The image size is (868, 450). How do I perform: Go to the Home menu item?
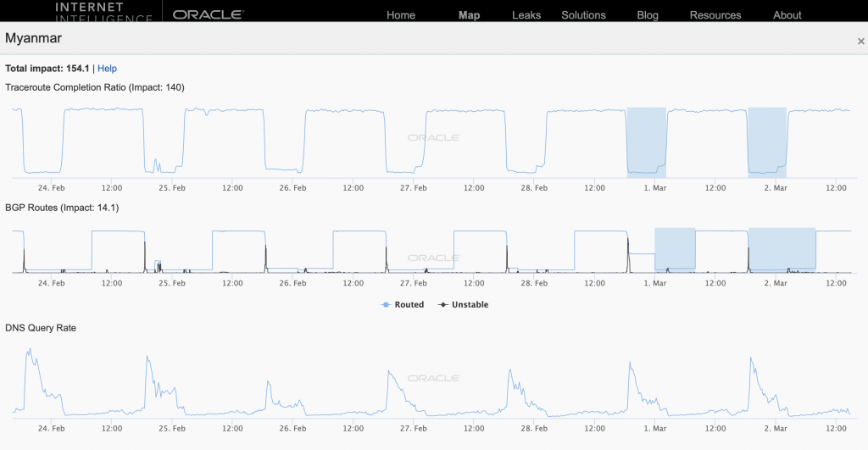click(x=401, y=15)
